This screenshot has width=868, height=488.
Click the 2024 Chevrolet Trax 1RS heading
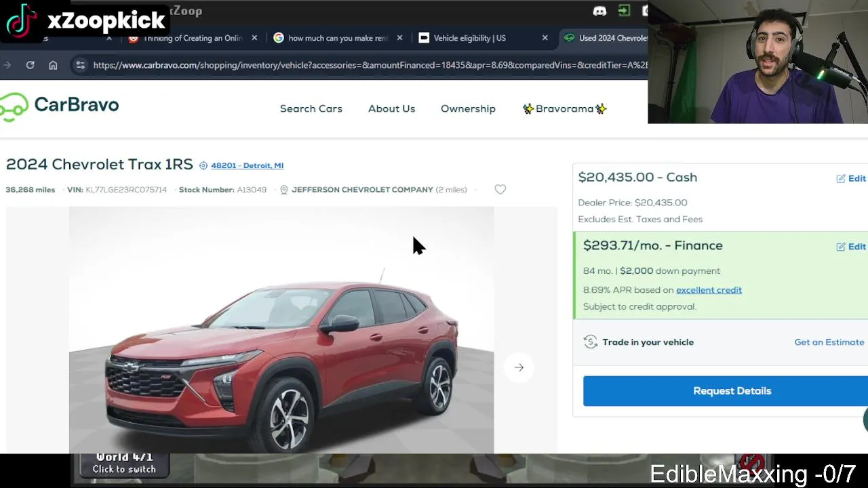(99, 164)
